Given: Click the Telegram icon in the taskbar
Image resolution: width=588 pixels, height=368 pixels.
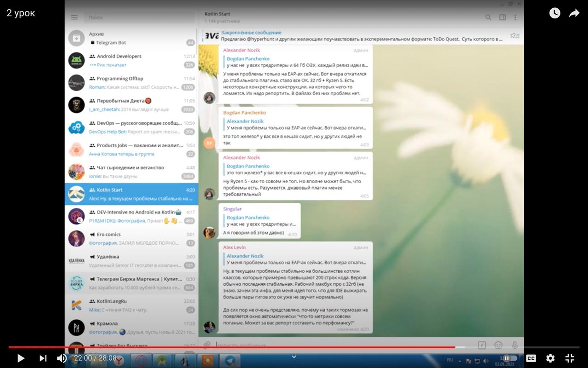Looking at the screenshot, I should (230, 361).
